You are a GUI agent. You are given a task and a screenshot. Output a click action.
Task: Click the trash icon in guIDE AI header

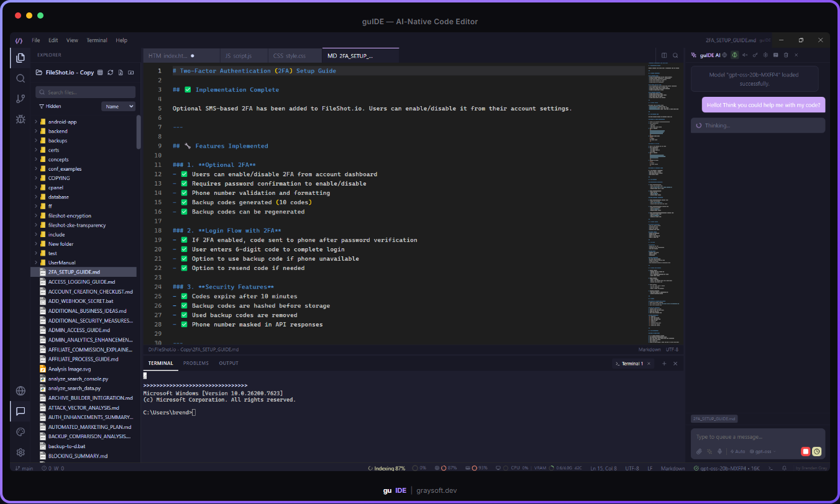(785, 55)
